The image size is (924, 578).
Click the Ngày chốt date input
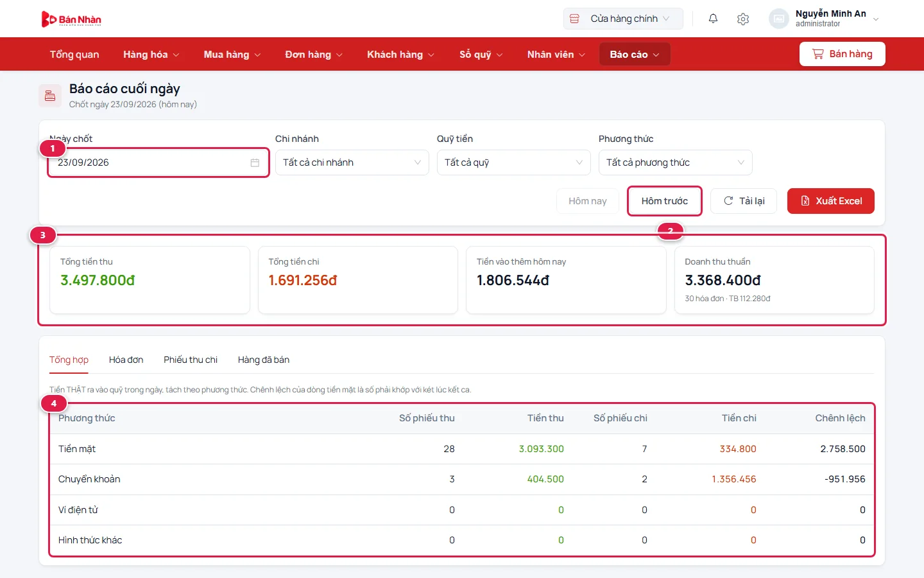(158, 162)
